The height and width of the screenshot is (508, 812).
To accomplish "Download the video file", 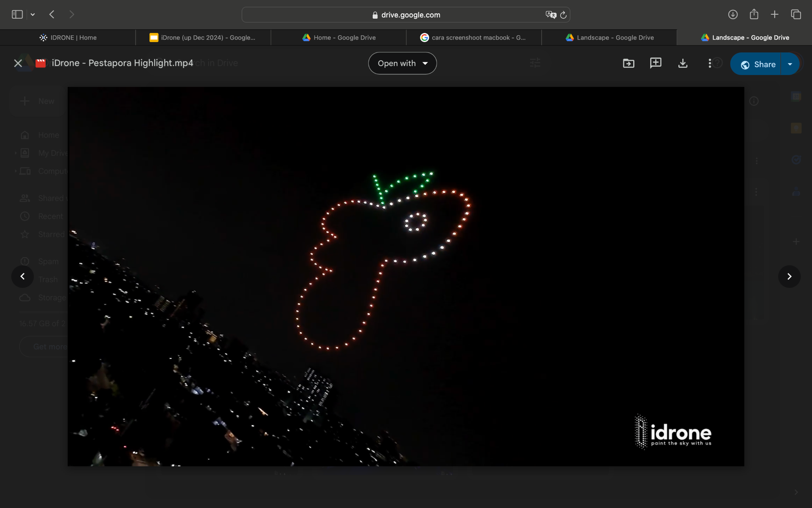I will [x=683, y=63].
